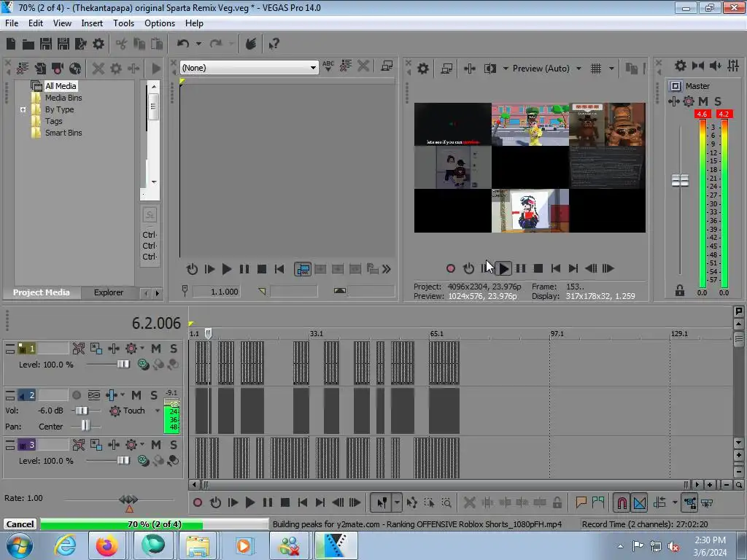Click the Open folder toolbar icon
The image size is (747, 560).
click(28, 44)
